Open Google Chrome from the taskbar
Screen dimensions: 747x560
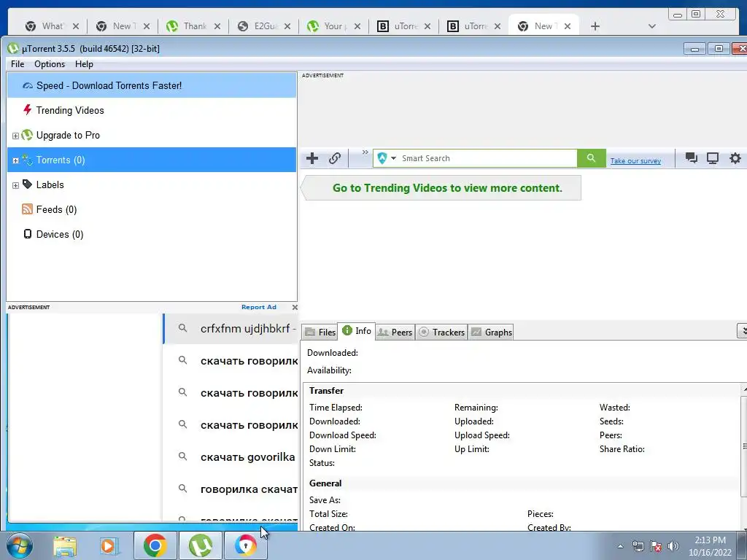(155, 545)
